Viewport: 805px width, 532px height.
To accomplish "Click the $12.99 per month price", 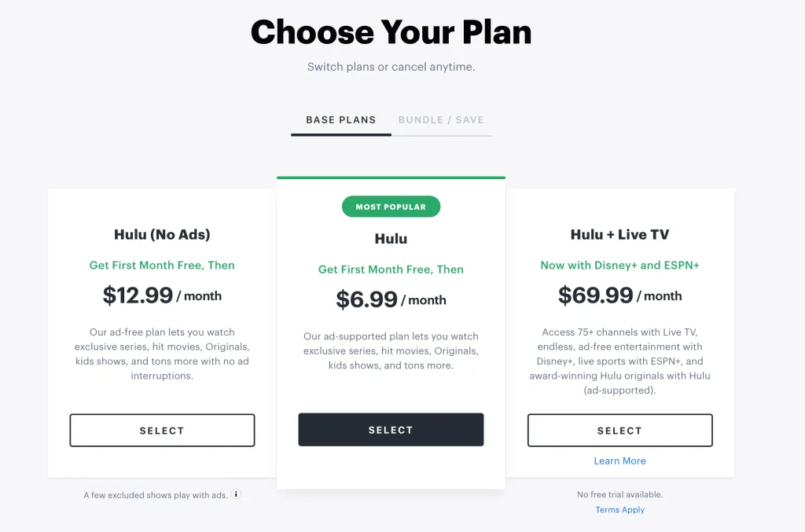I will coord(162,295).
